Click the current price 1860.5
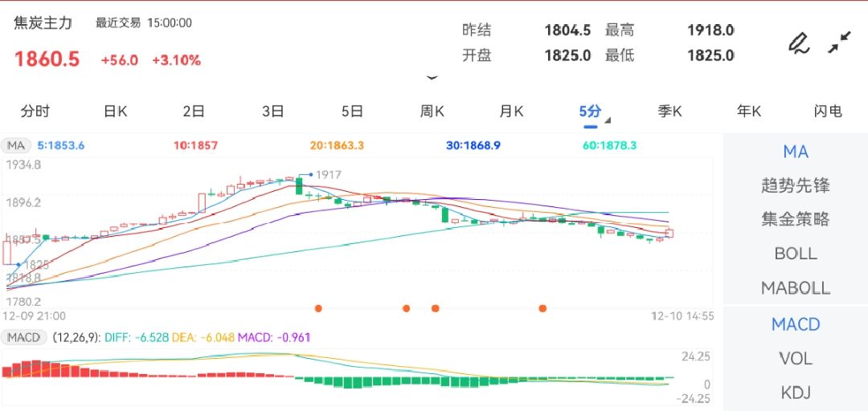This screenshot has width=868, height=411. click(47, 59)
